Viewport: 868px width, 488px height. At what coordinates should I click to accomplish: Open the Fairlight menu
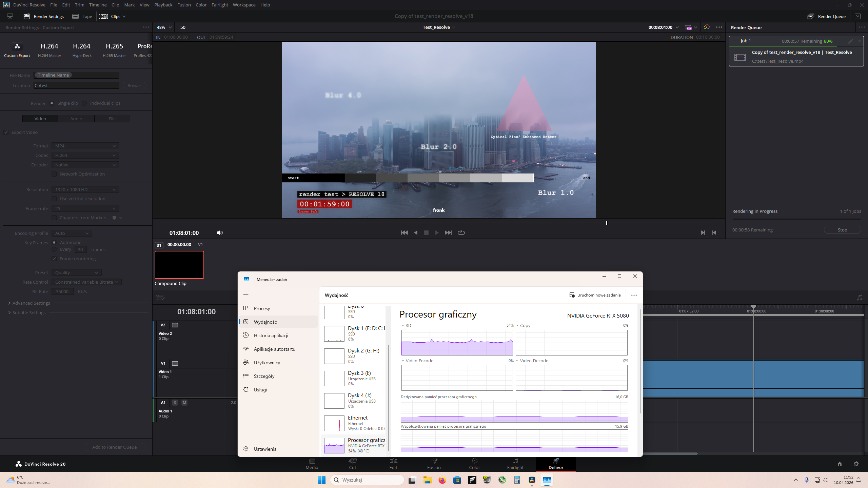coord(219,5)
